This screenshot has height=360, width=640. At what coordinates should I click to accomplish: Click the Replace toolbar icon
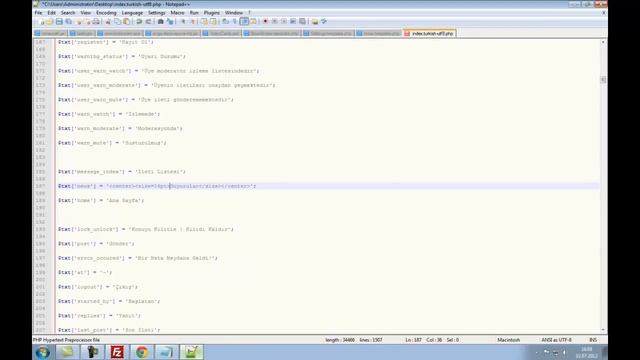(170, 21)
